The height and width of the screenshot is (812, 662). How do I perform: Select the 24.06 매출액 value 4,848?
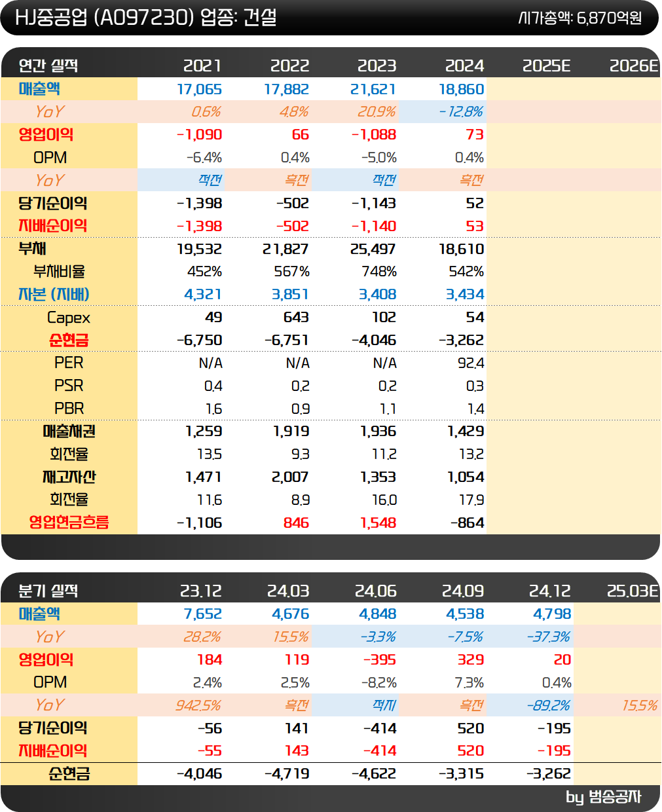coord(378,614)
